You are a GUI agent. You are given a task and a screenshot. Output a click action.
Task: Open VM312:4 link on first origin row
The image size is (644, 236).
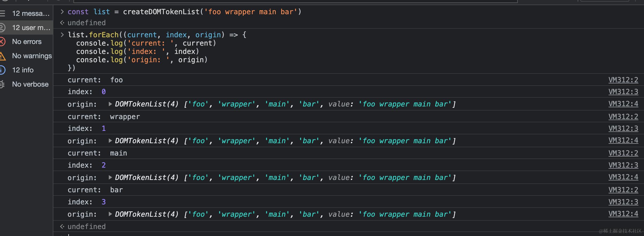click(623, 104)
